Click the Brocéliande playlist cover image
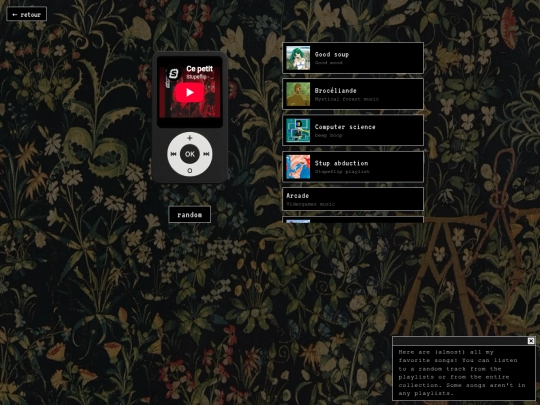Viewport: 540px width, 405px height. click(x=298, y=94)
